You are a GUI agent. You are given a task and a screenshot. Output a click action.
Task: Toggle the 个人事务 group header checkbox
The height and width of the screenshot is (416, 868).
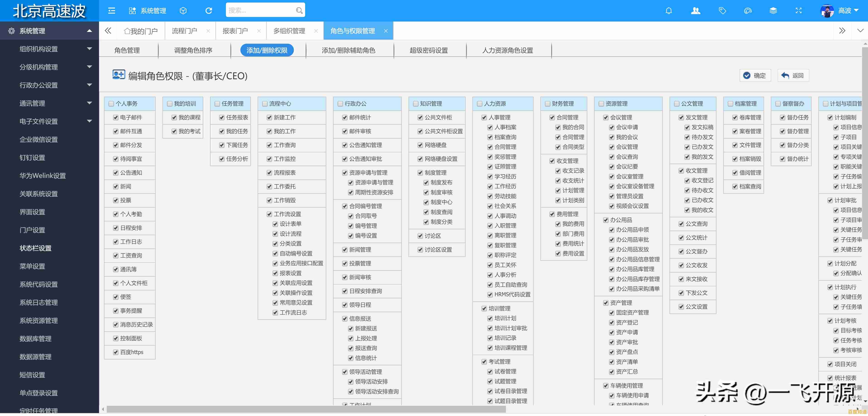click(x=111, y=104)
